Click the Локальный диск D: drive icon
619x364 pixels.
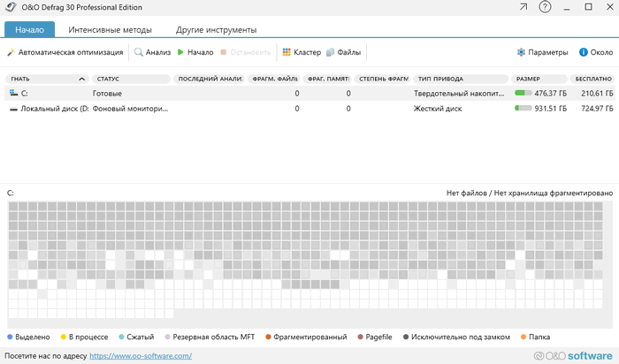pyautogui.click(x=13, y=109)
